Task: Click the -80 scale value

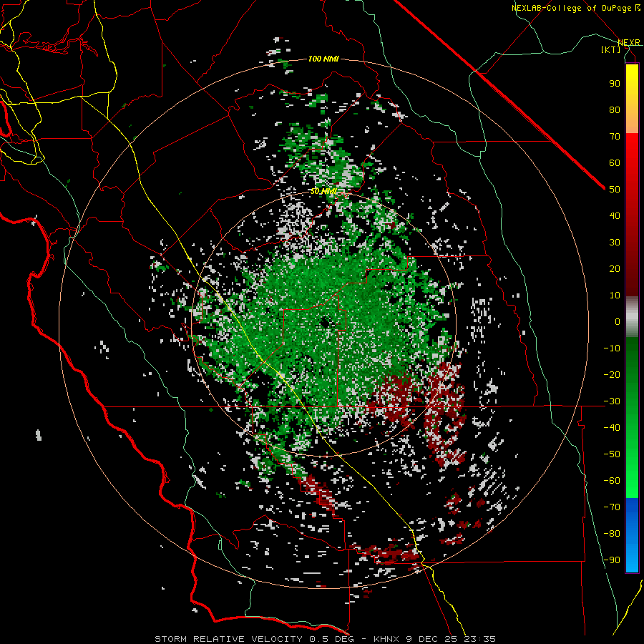Action: point(612,534)
